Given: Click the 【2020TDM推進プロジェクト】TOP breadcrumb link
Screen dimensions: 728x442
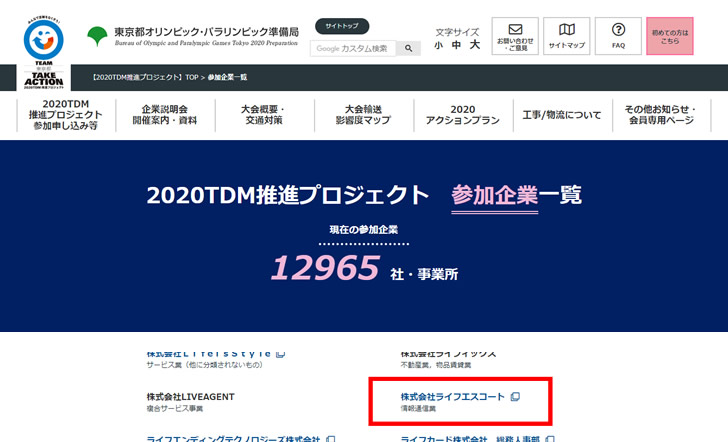Looking at the screenshot, I should (x=145, y=78).
